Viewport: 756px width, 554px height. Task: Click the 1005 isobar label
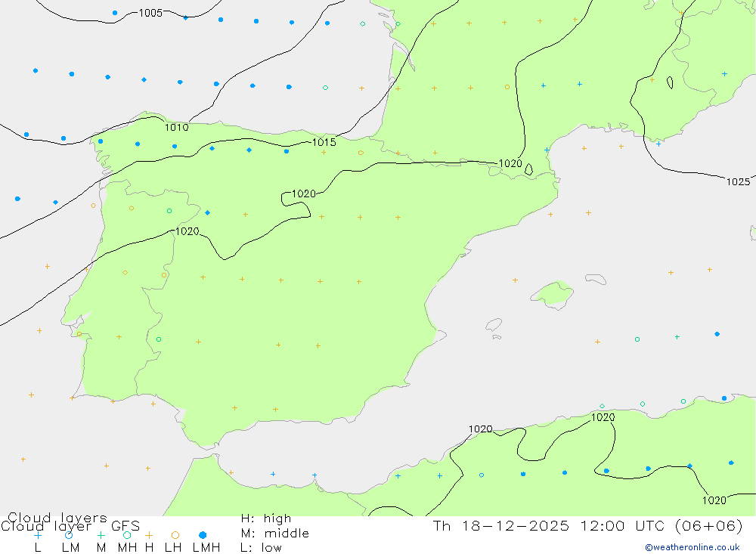click(150, 13)
